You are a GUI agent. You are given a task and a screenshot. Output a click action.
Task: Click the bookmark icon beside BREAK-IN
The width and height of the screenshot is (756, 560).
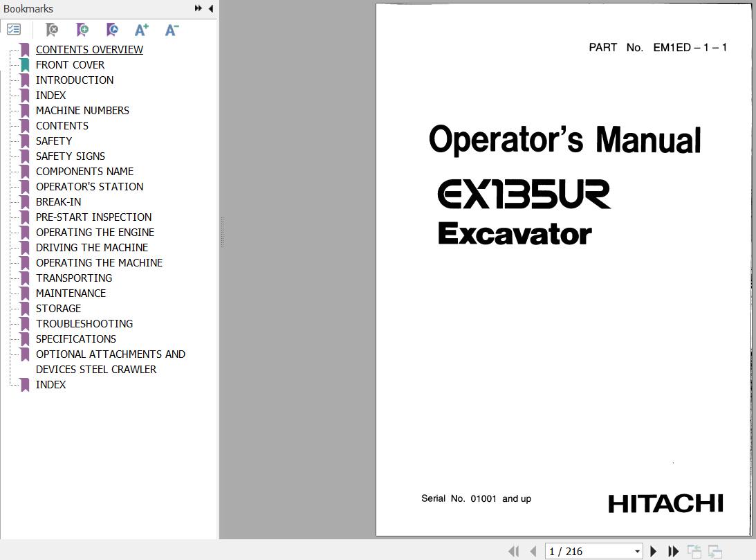click(x=25, y=201)
